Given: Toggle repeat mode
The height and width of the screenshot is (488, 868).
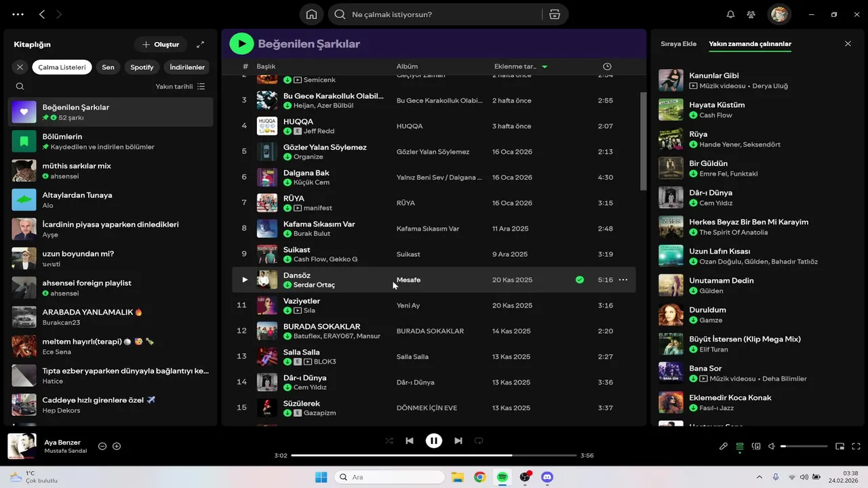Looking at the screenshot, I should 479,441.
